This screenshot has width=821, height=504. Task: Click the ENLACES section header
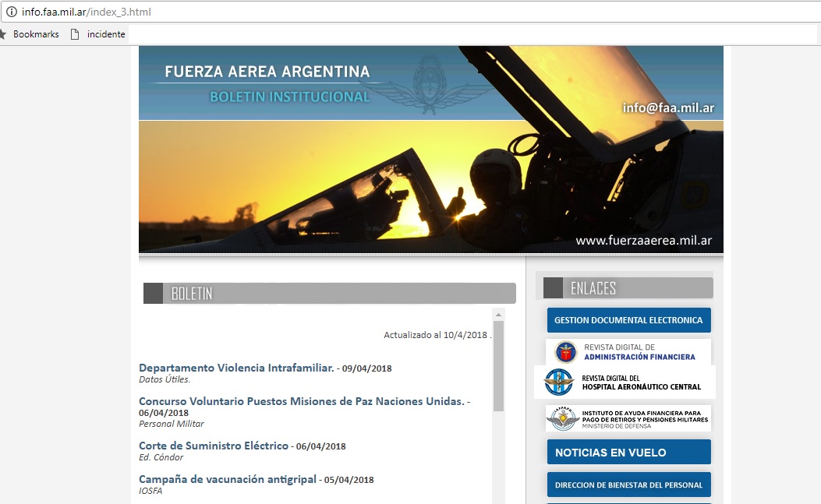pyautogui.click(x=628, y=288)
